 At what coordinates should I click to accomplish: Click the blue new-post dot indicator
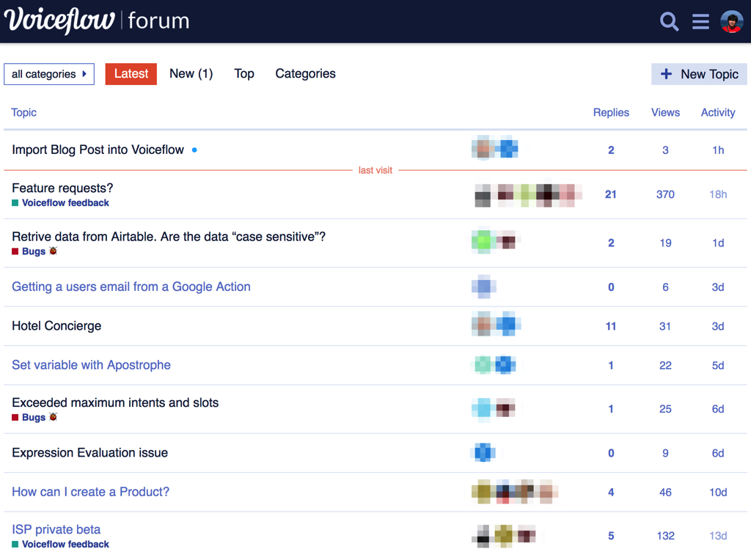point(194,150)
